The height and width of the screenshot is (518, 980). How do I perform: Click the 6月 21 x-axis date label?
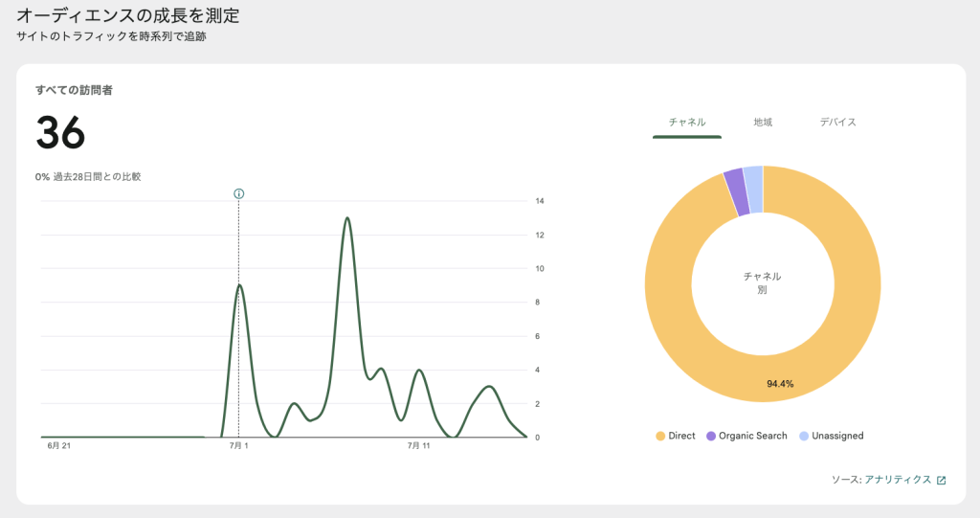(x=58, y=446)
